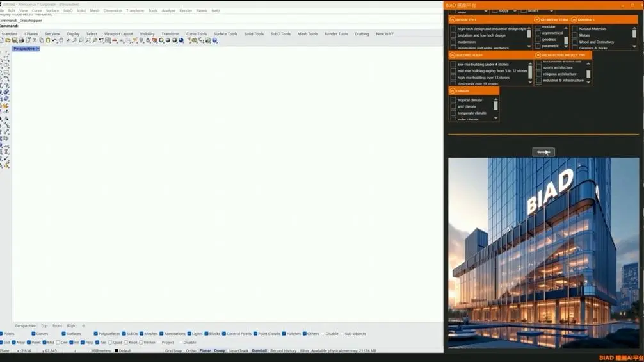Collapse the BUILDING HEIGHT section header
Image resolution: width=644 pixels, height=362 pixels.
coord(452,56)
